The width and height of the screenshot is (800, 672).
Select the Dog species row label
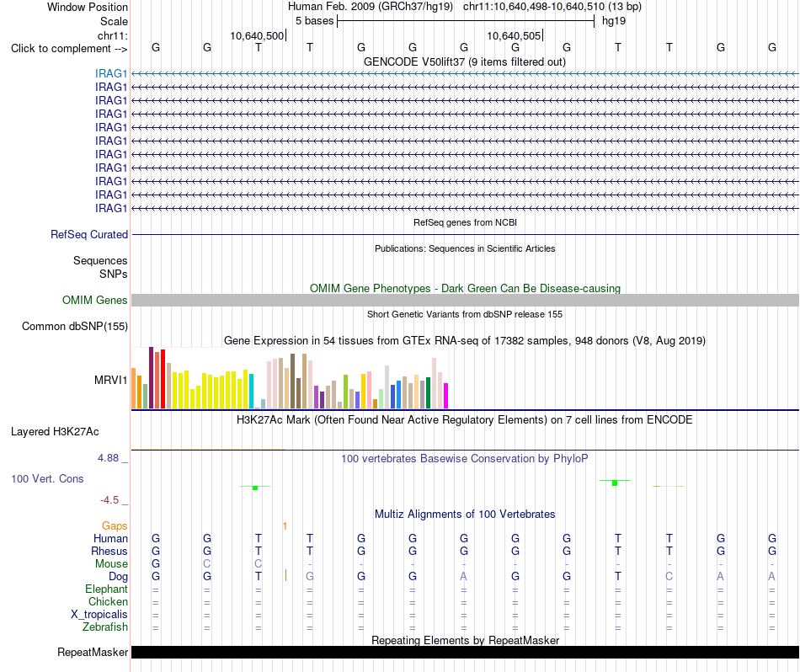click(118, 577)
